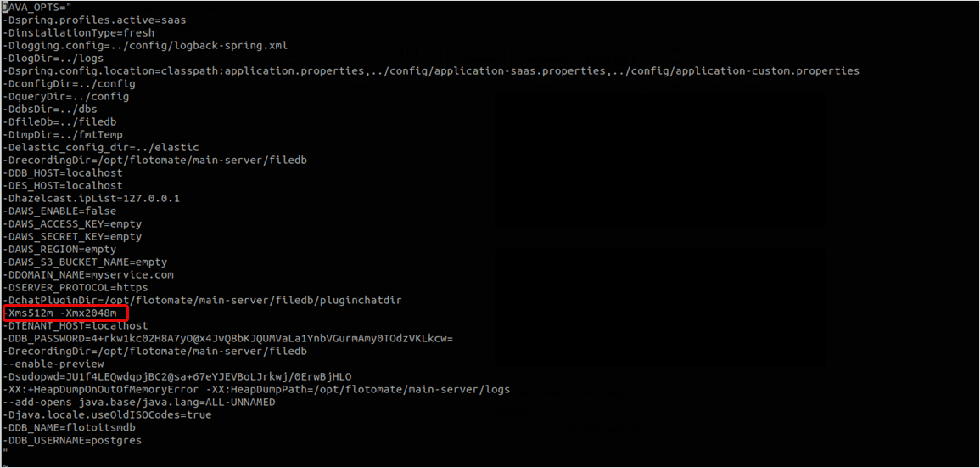Click the -DDB_HOST=localhost line
Image resolution: width=980 pixels, height=468 pixels.
63,172
